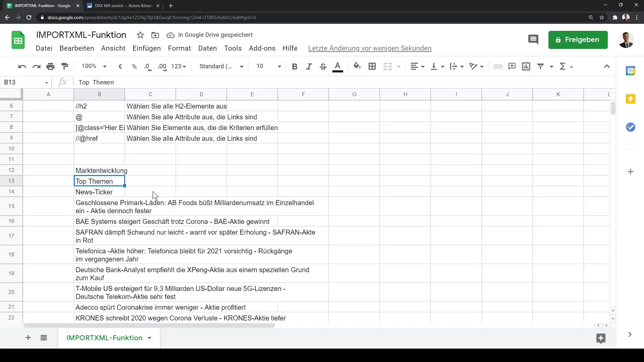Screen dimensions: 644x362
Task: Open the Datei menu
Action: 44,48
